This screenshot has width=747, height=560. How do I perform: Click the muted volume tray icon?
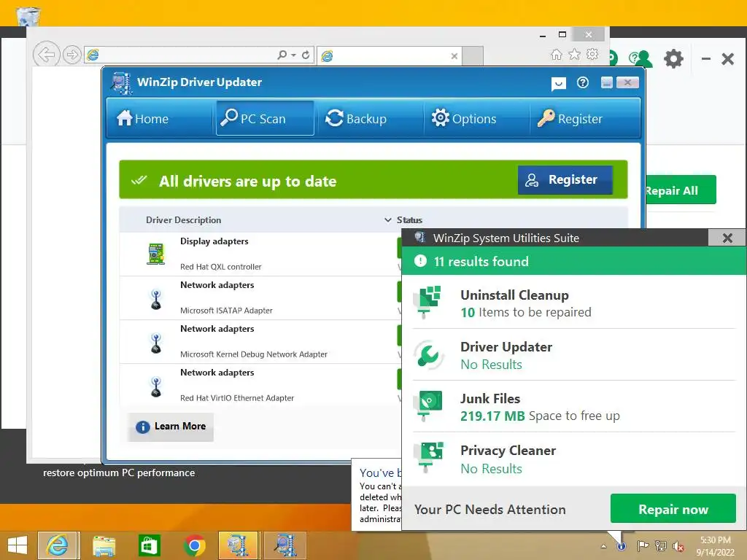678,546
